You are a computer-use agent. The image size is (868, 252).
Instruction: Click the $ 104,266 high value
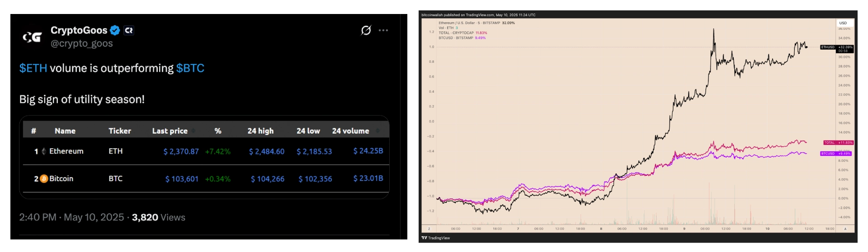point(268,179)
